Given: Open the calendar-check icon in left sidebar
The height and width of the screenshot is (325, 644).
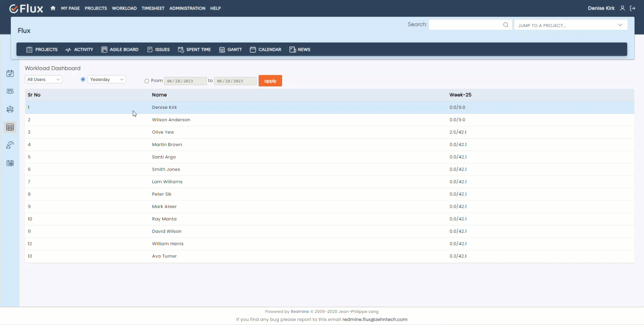Looking at the screenshot, I should click(x=10, y=74).
